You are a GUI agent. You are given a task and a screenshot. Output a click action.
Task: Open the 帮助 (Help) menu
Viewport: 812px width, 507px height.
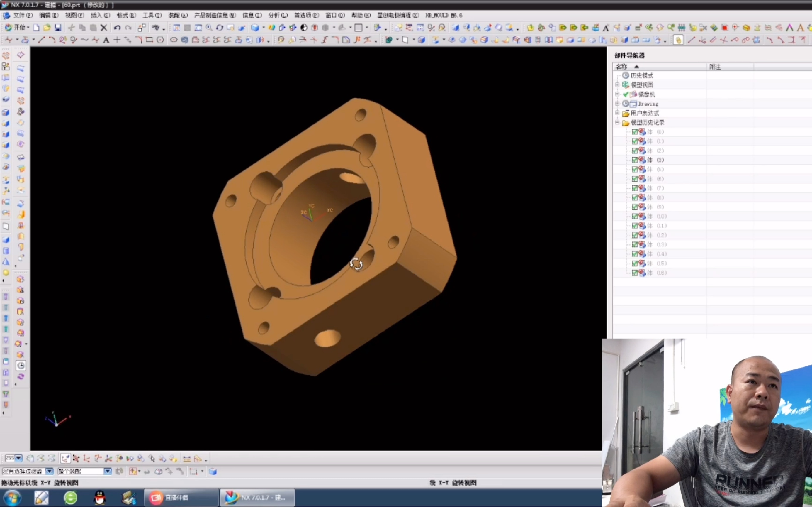tap(361, 16)
